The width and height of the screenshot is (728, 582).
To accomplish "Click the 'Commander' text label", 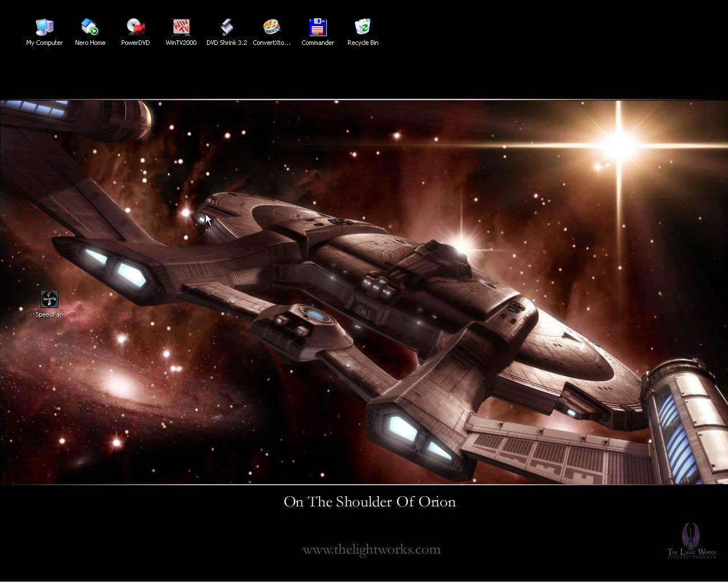I will click(317, 43).
